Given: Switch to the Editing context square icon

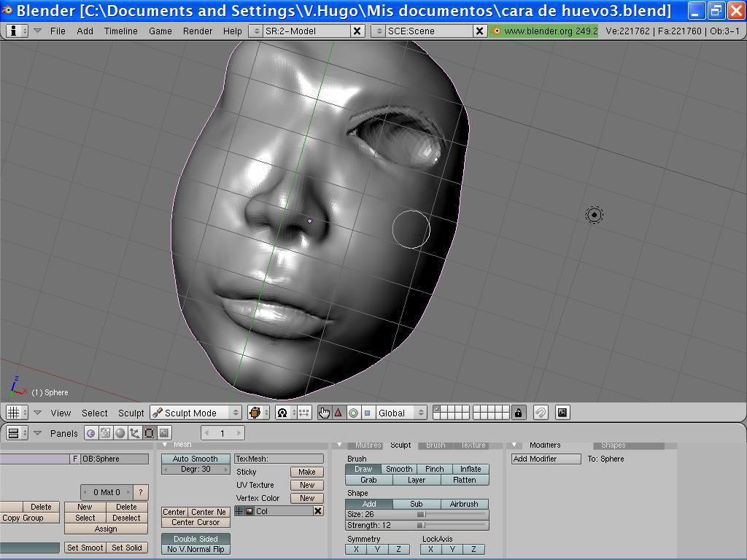Looking at the screenshot, I should point(149,433).
